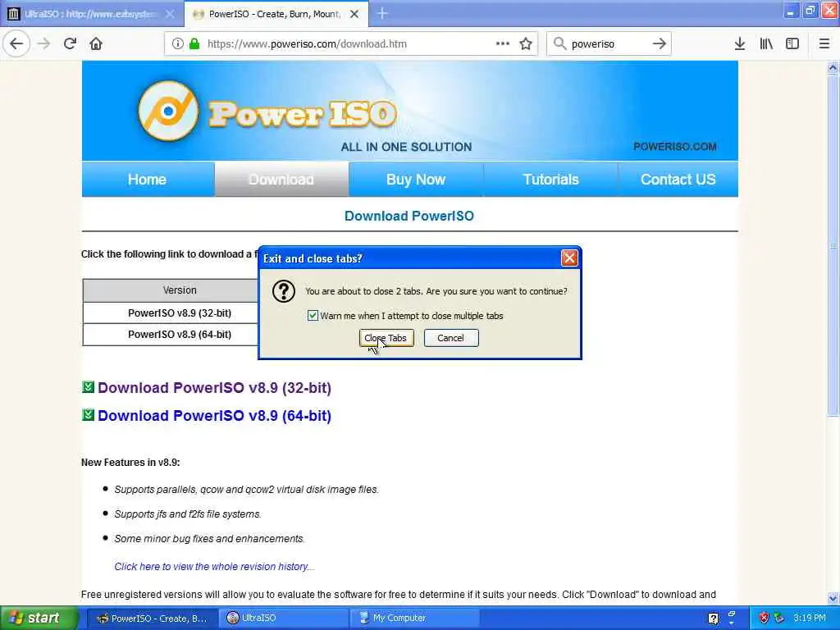Open the Contact US page
The image size is (840, 630).
pyautogui.click(x=678, y=180)
